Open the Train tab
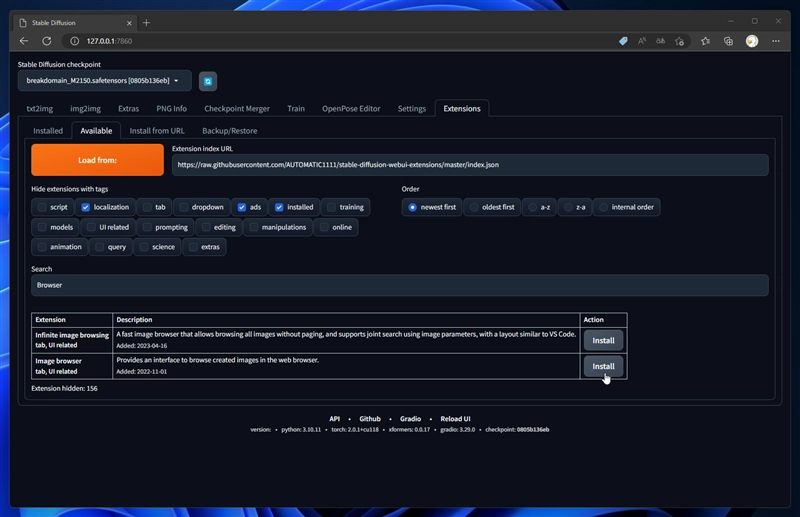The width and height of the screenshot is (800, 517). pyautogui.click(x=295, y=109)
